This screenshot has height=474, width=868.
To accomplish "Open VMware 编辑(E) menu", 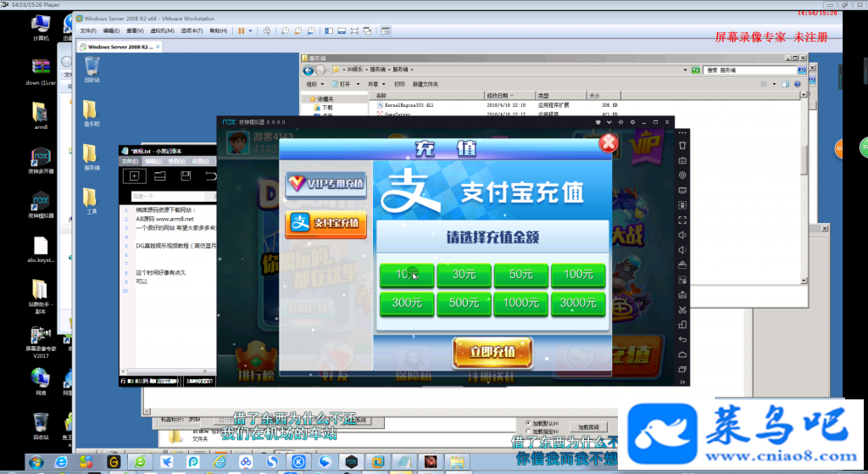I will pos(111,31).
